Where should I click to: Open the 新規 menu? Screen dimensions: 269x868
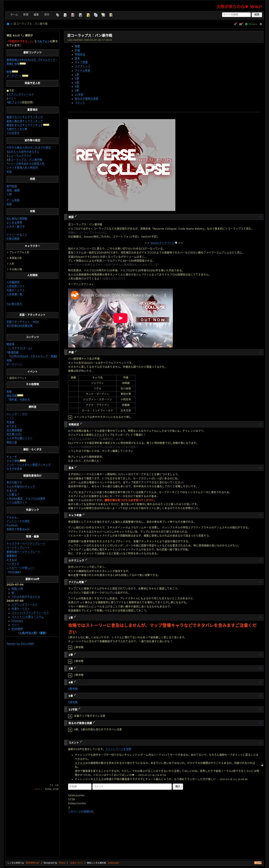(x=26, y=14)
